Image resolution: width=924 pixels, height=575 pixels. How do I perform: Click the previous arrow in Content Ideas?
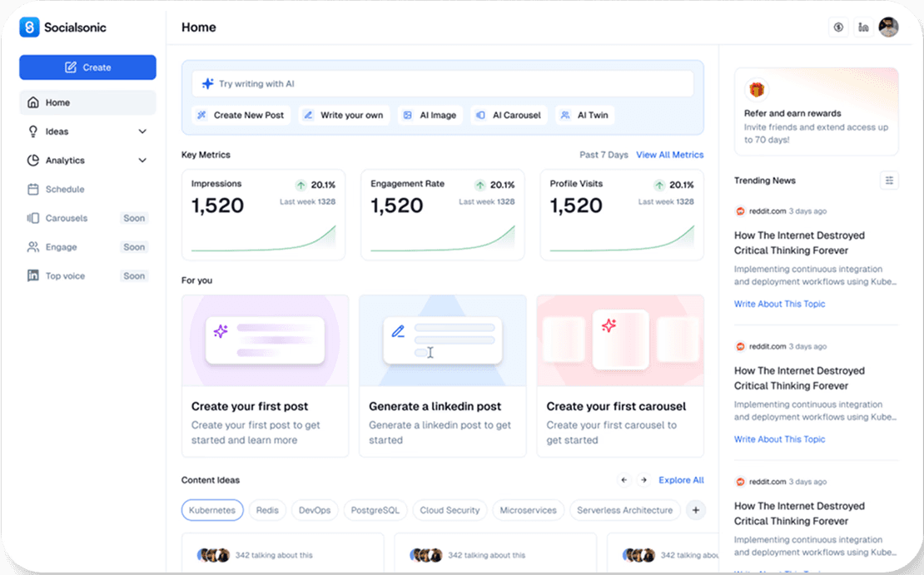[624, 480]
